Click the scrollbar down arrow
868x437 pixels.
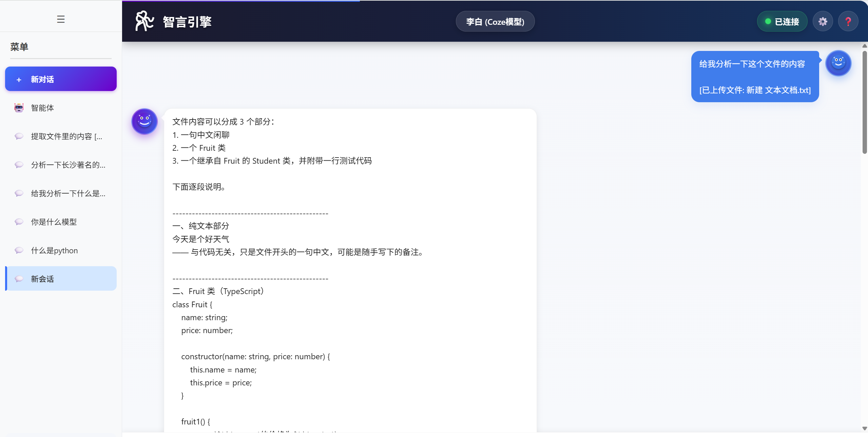(x=865, y=429)
